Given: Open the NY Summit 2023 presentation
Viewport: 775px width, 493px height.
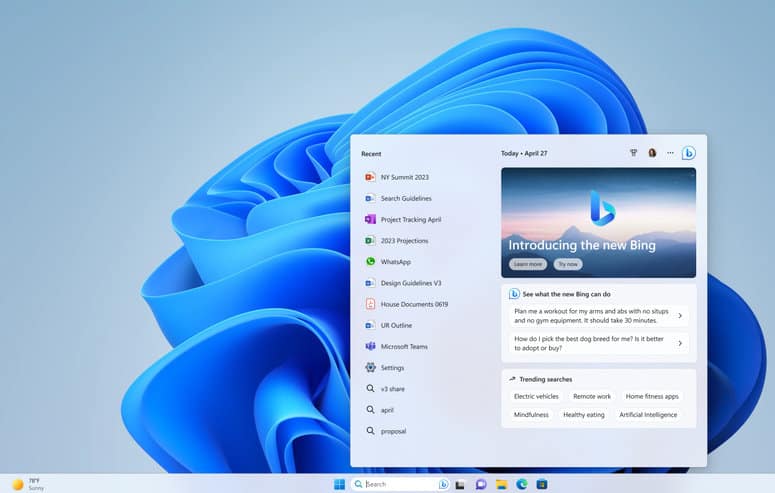Looking at the screenshot, I should click(404, 177).
